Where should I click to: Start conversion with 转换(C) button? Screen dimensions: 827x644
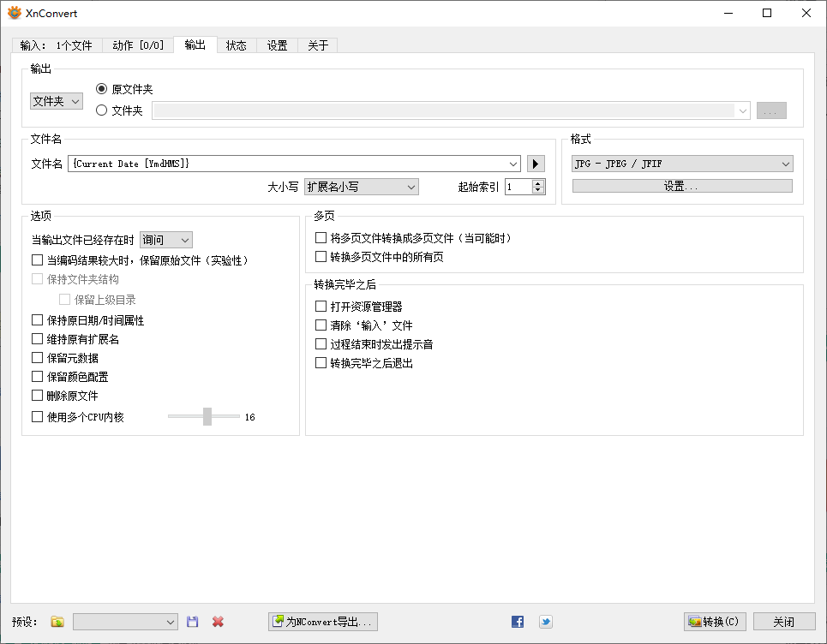point(715,622)
